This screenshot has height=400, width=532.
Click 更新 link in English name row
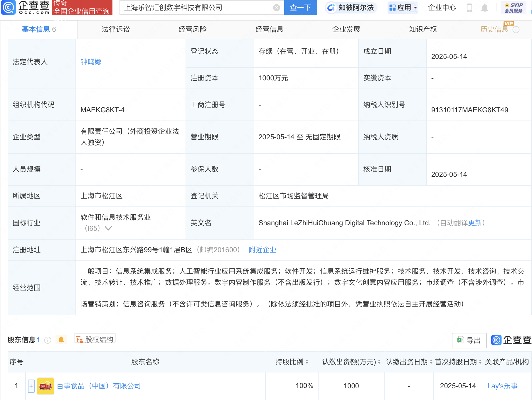pos(475,223)
